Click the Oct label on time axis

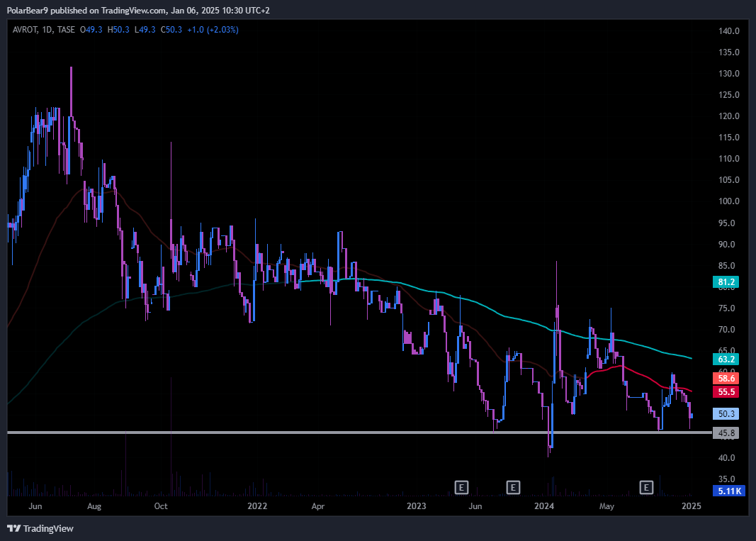pyautogui.click(x=161, y=506)
